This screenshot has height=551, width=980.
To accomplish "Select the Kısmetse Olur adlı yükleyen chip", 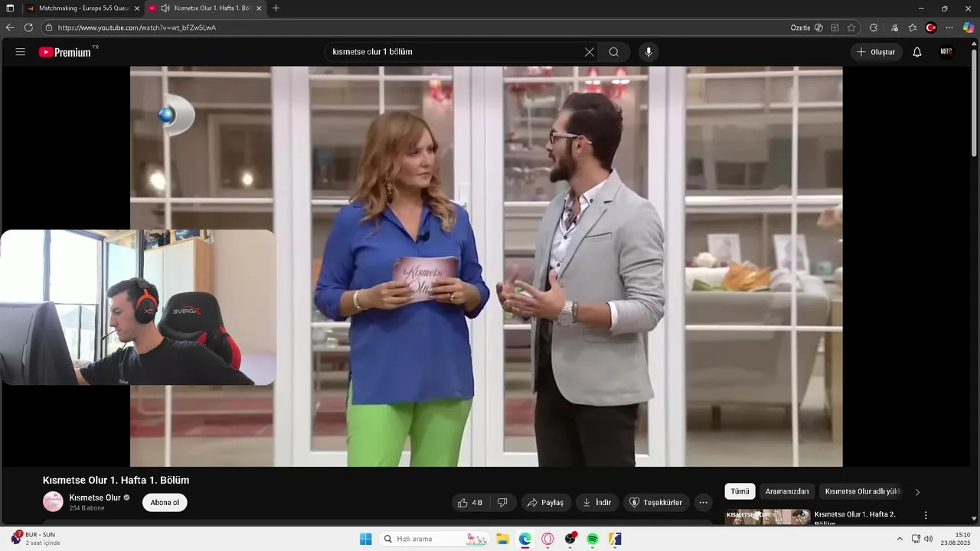I will click(863, 491).
